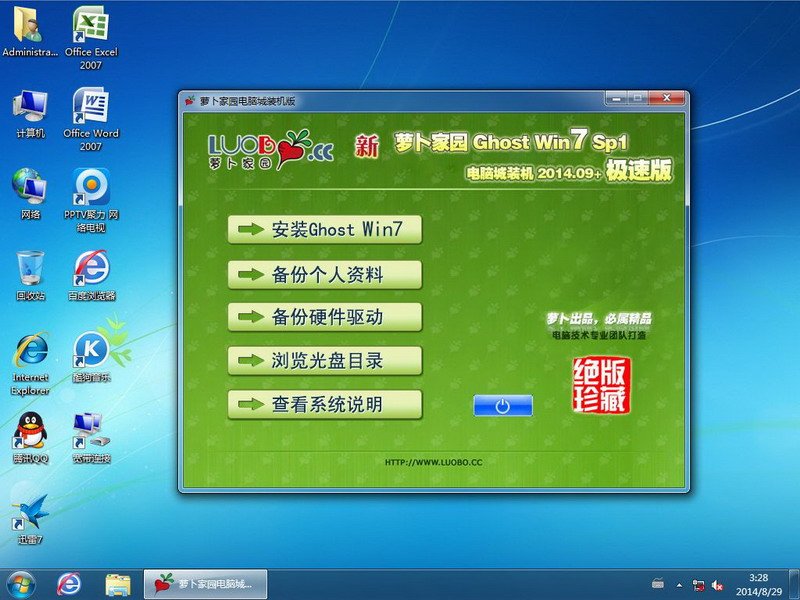
Task: Select the 百度浏览器 desktop shortcut
Action: click(91, 276)
